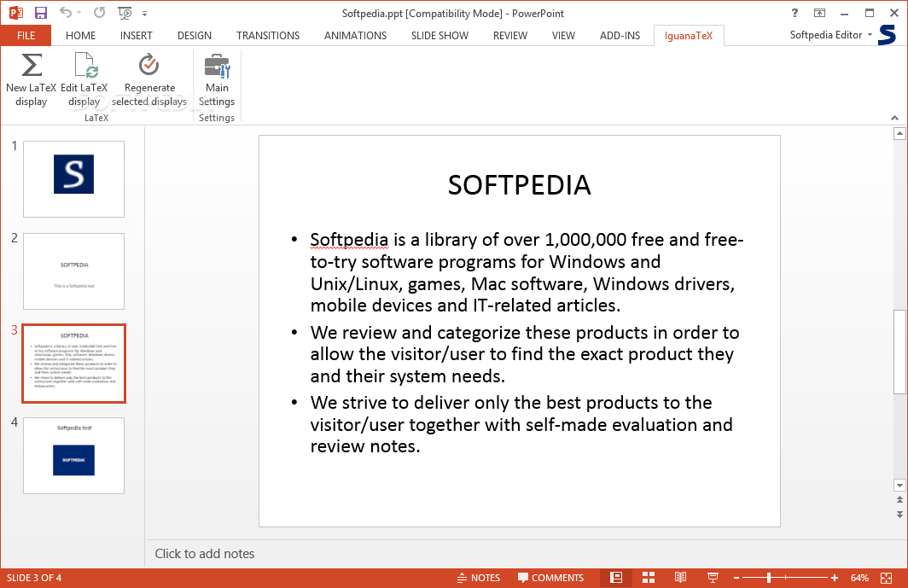The image size is (908, 588).
Task: Click the SOFTPEDIA slide title
Action: [x=520, y=185]
